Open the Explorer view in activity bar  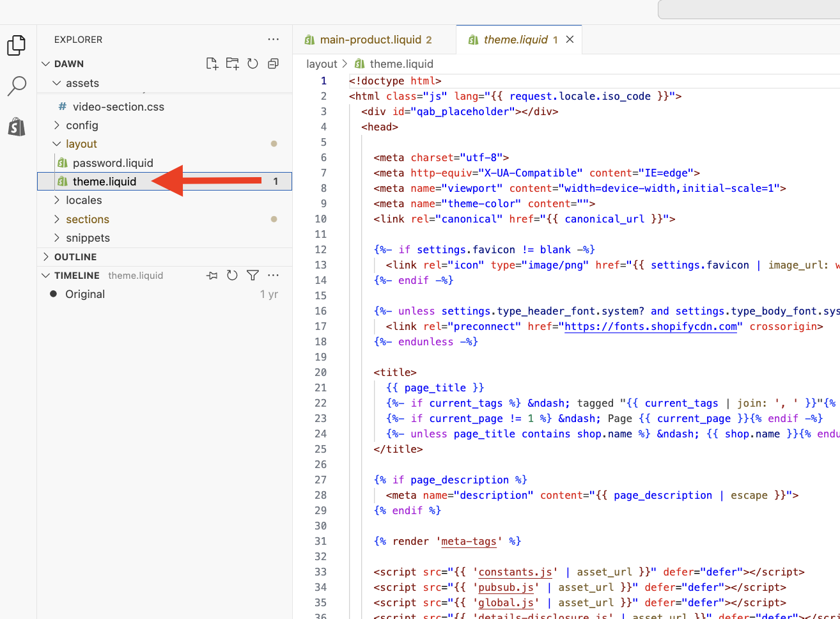(x=17, y=45)
